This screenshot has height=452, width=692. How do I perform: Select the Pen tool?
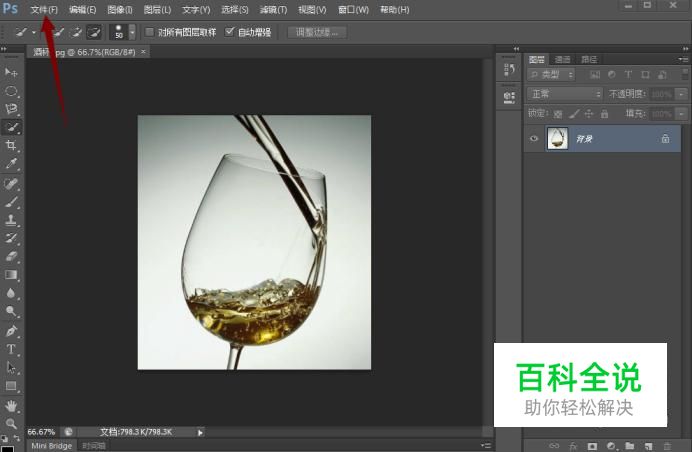(x=11, y=330)
